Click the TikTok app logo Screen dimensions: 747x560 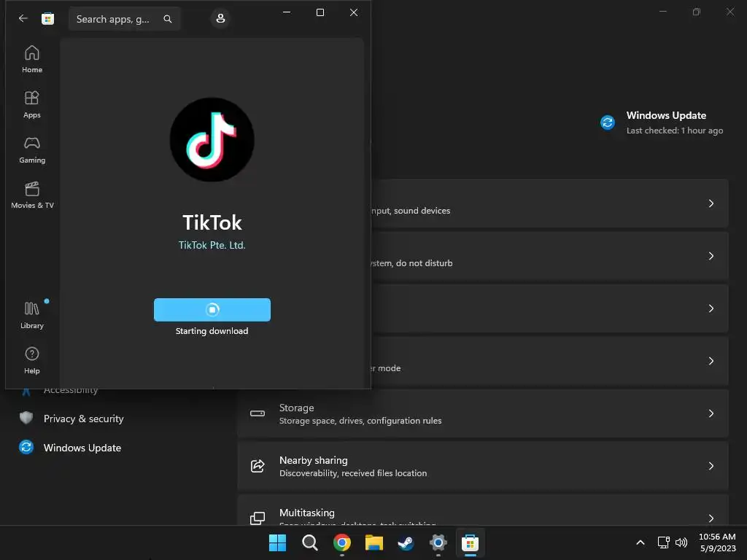point(212,139)
